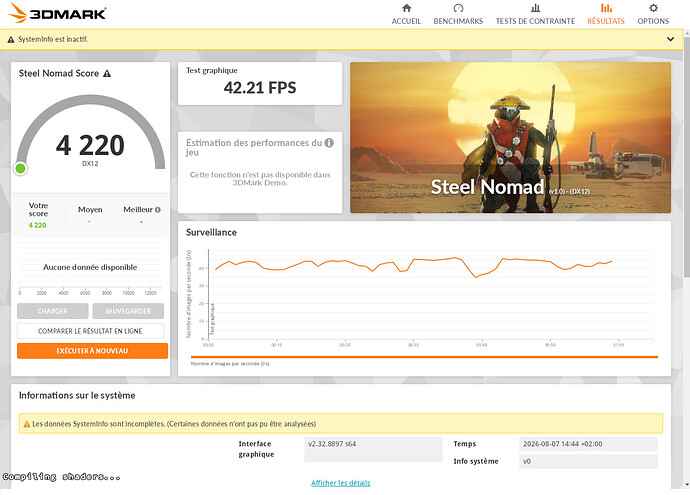Click the 42.21 FPS value

coord(260,88)
